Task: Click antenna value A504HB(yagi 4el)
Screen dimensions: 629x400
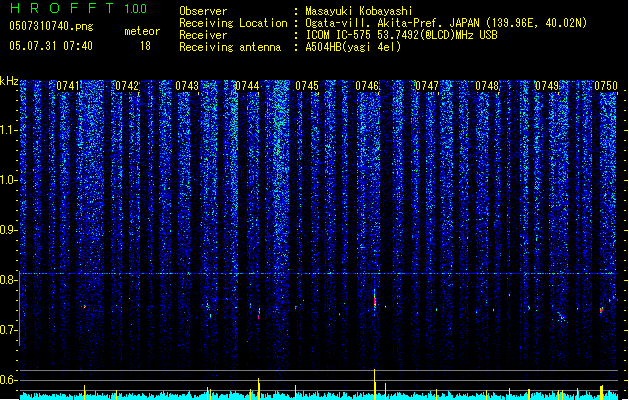Action: 353,47
